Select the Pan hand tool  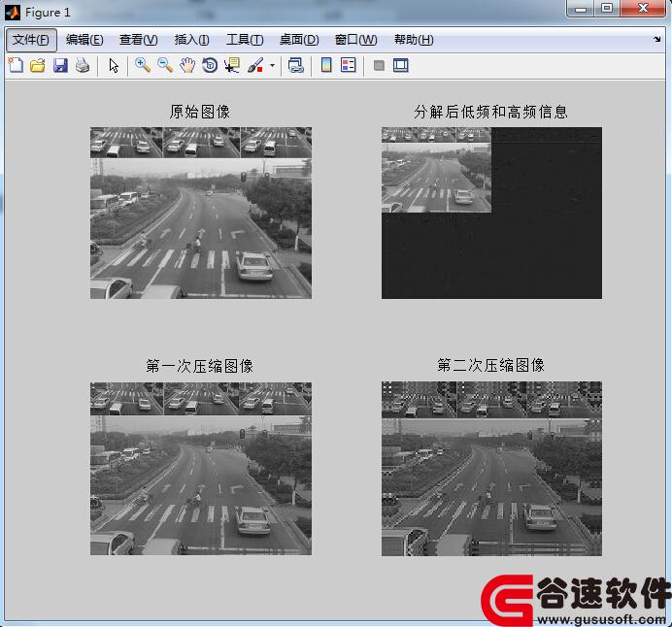(187, 66)
